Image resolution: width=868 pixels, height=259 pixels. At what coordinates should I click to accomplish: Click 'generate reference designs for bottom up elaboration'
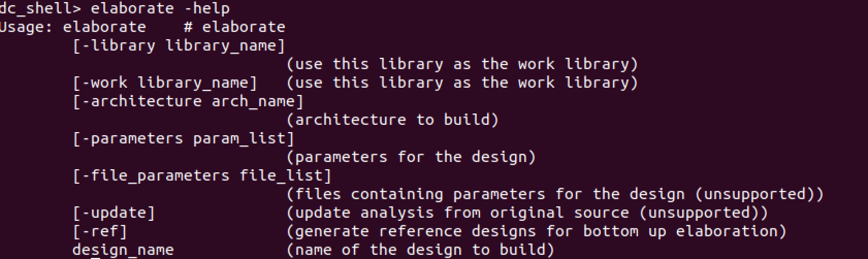pos(536,232)
